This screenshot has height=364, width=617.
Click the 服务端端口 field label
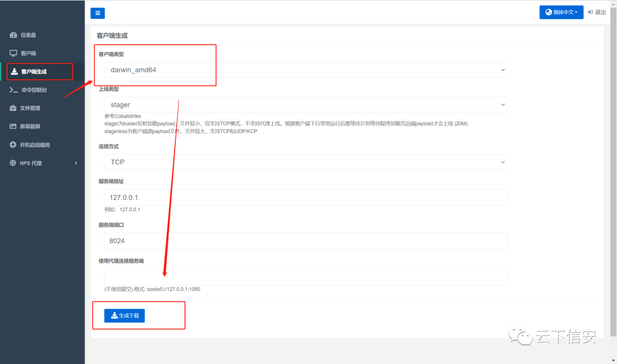click(111, 225)
